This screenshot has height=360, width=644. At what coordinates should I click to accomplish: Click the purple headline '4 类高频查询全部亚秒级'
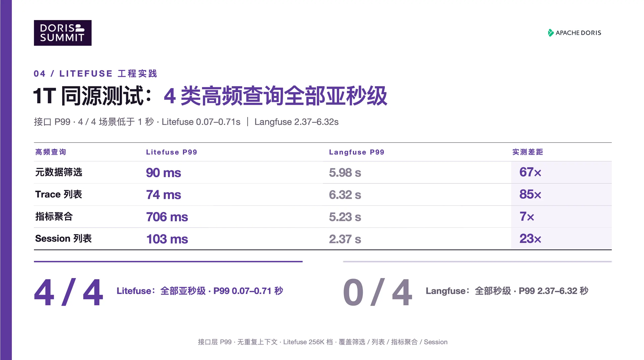[x=275, y=96]
